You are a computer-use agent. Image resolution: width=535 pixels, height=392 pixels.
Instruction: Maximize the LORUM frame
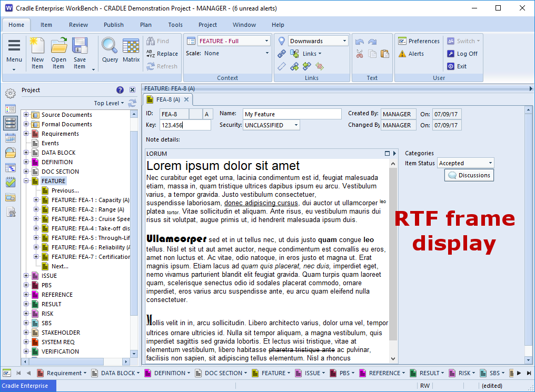387,154
